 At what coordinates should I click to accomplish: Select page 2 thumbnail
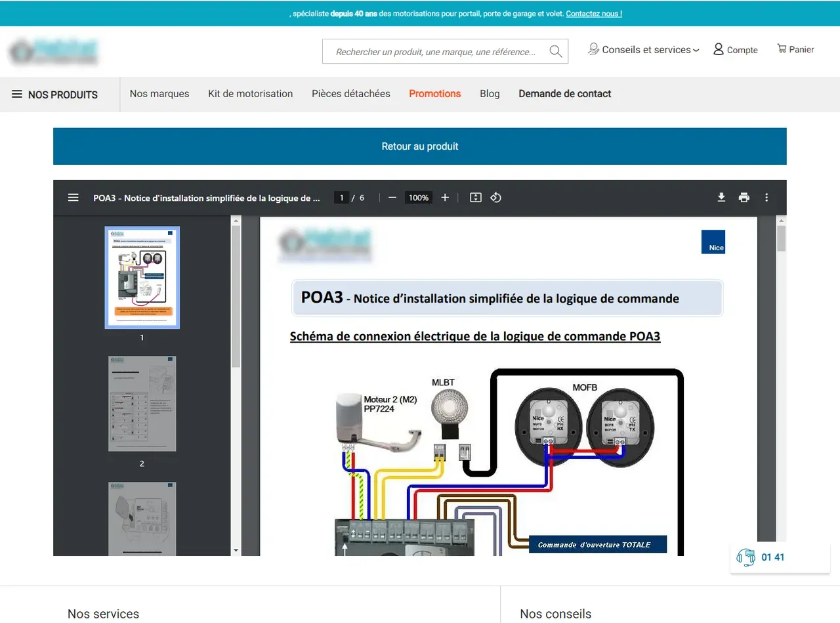tap(142, 404)
